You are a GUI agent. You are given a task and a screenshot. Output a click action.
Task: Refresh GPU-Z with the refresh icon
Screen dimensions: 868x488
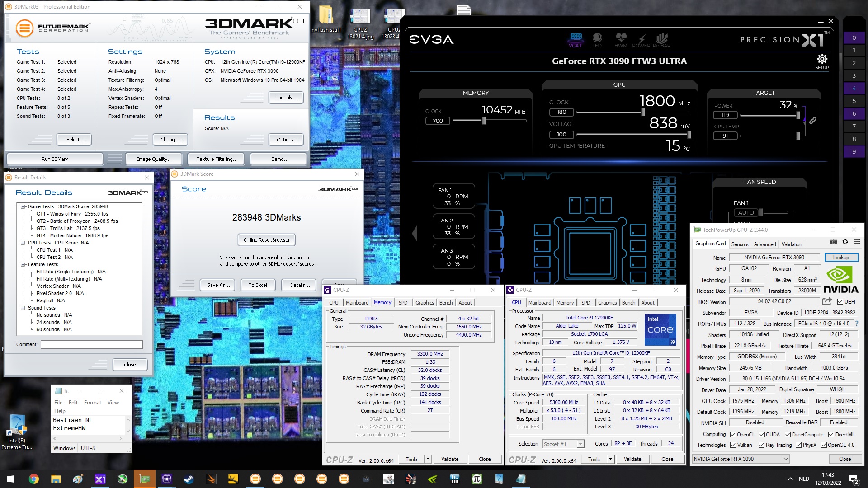pyautogui.click(x=845, y=242)
